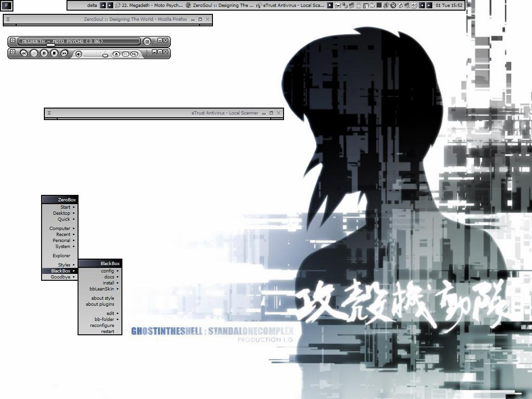This screenshot has height=399, width=532.
Task: Open the bbLeanSkin submenu
Action: (x=100, y=289)
